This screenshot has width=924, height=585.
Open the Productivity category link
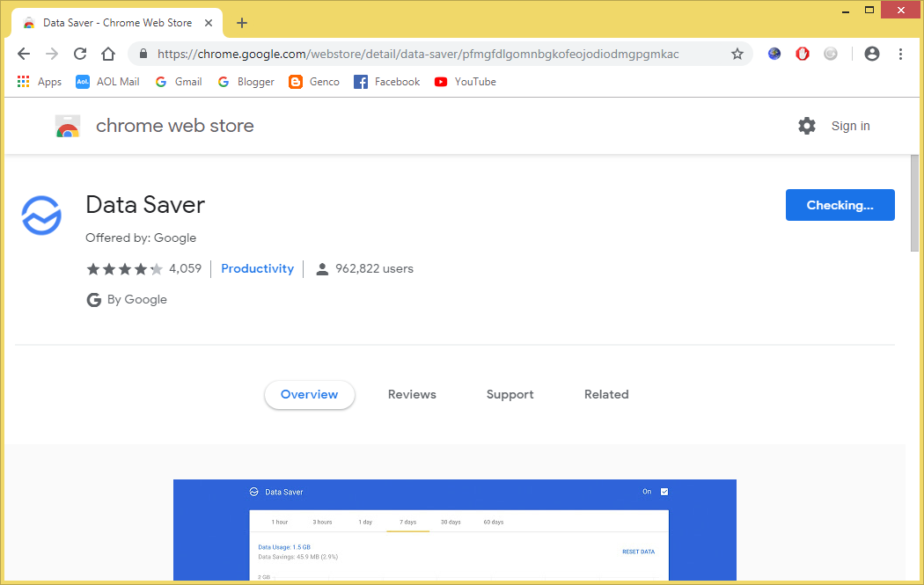point(257,268)
